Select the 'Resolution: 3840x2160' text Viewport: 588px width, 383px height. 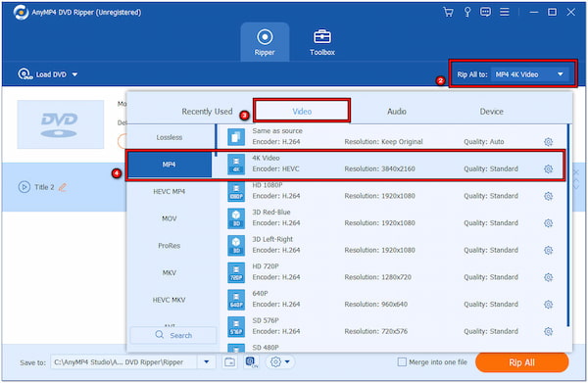[379, 168]
